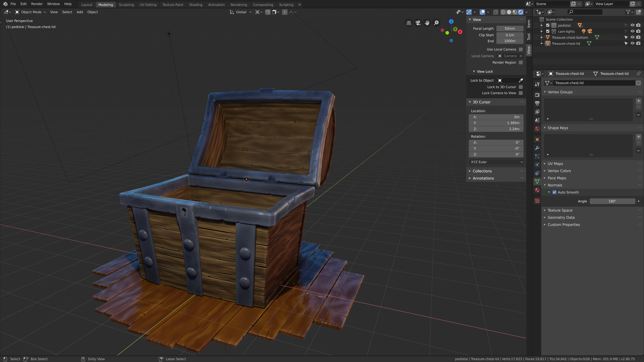The height and width of the screenshot is (362, 644).
Task: Switch to the Shading workspace tab
Action: coord(196,5)
